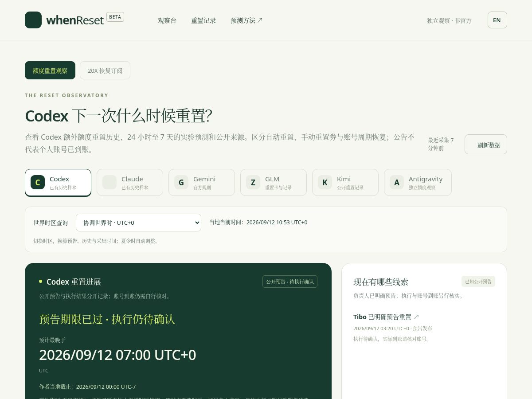
Task: Click the text 独立观察 · 非官方
Action: [x=449, y=20]
